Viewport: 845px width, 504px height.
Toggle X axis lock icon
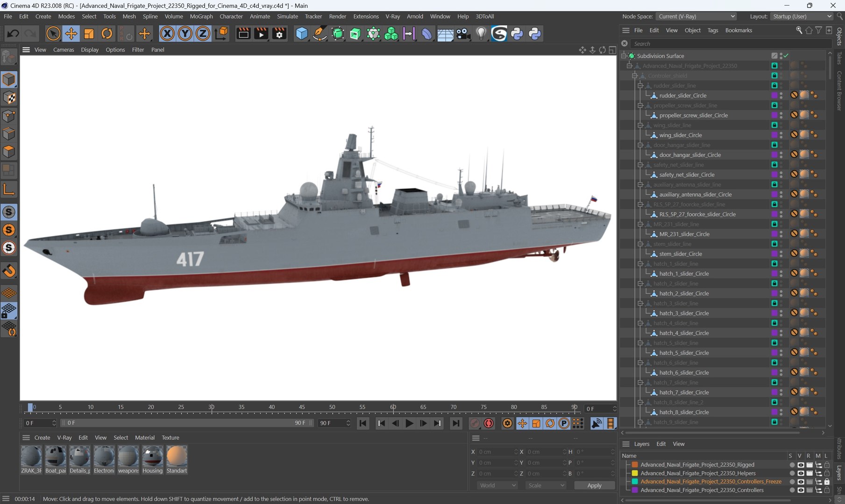pyautogui.click(x=167, y=34)
